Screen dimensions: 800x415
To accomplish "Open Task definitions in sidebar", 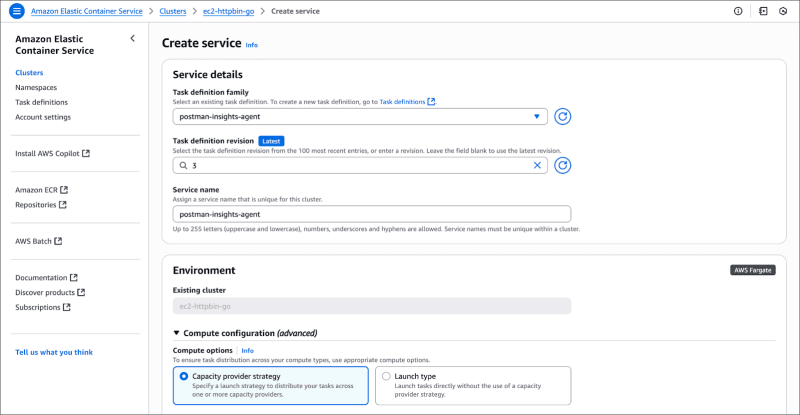I will coord(41,102).
